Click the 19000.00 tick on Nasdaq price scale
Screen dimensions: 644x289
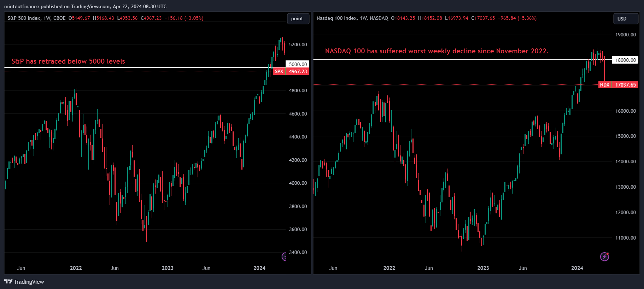point(626,35)
